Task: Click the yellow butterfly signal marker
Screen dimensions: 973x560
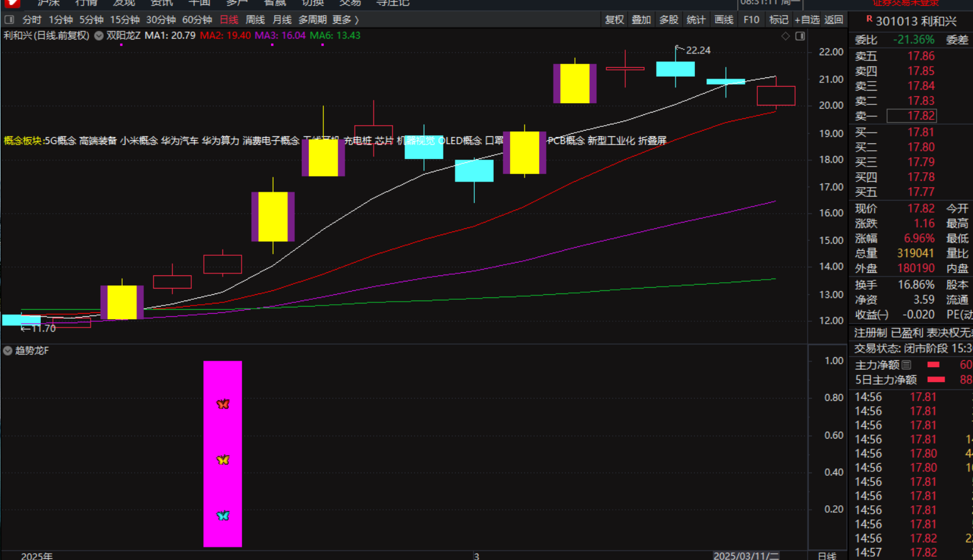Action: click(x=223, y=459)
